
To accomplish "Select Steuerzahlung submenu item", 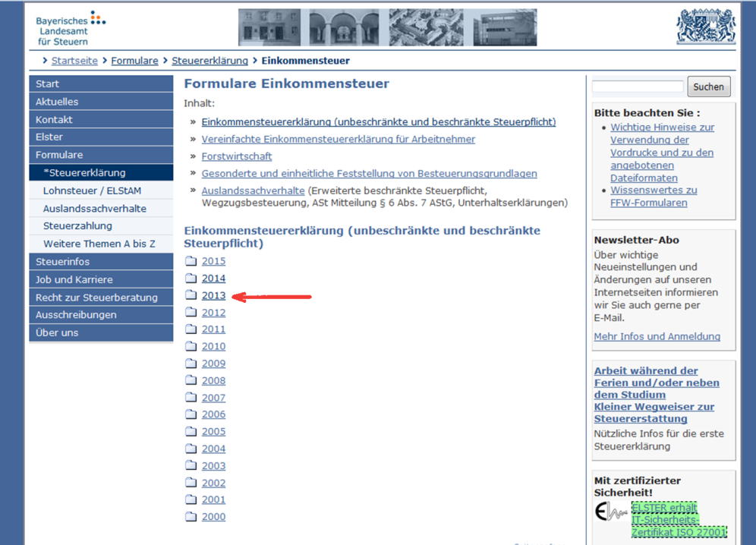I will 101,225.
